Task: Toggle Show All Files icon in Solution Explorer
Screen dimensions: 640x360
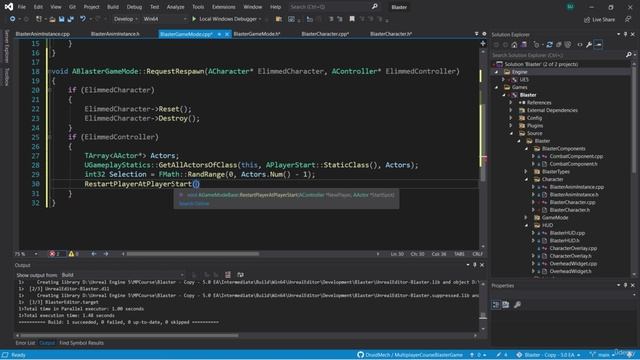Action: [x=568, y=45]
